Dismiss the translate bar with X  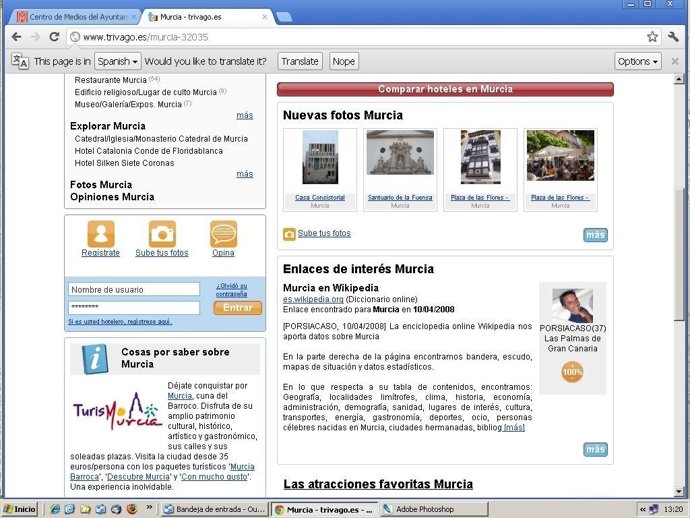675,61
